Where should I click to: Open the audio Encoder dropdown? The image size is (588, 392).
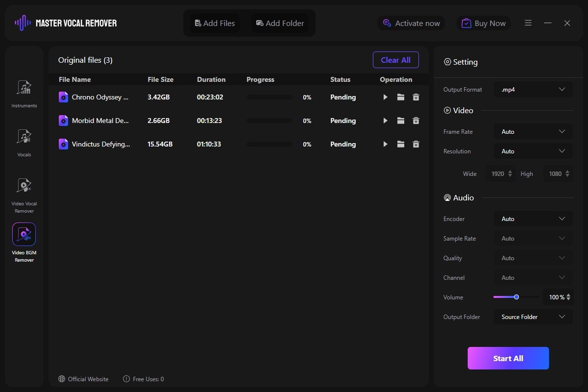(533, 219)
